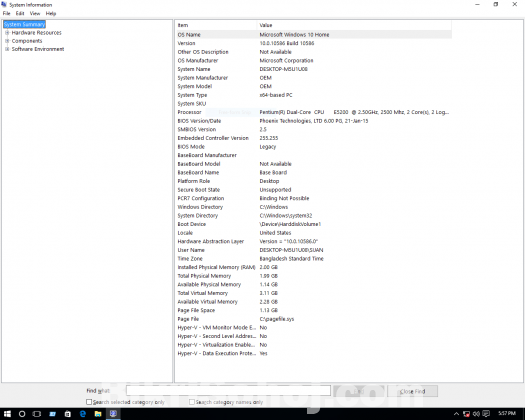Open the File menu
Viewport: 525px width, 420px height.
click(x=6, y=13)
